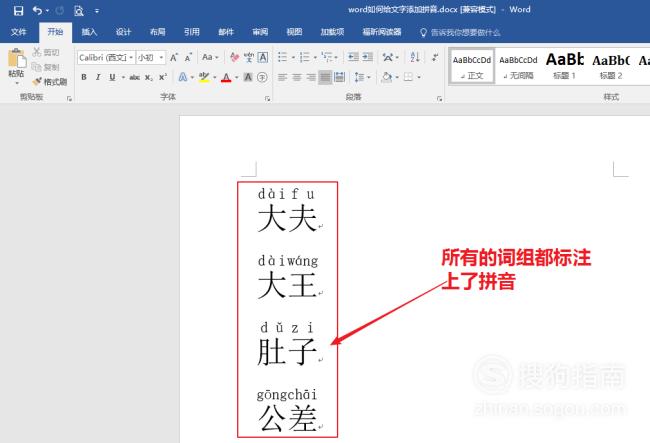Apply the 正文 (Normal) style
Viewport: 650px width, 443px height.
pyautogui.click(x=471, y=66)
